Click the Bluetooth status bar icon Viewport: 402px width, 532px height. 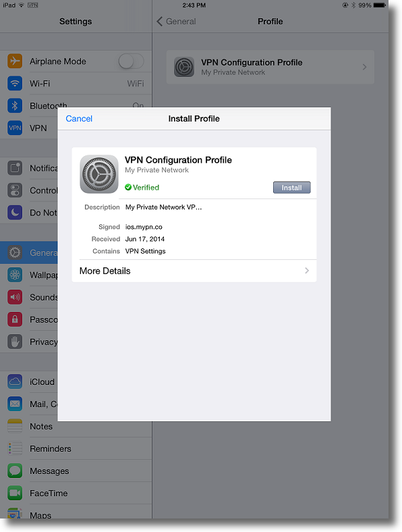click(x=353, y=5)
